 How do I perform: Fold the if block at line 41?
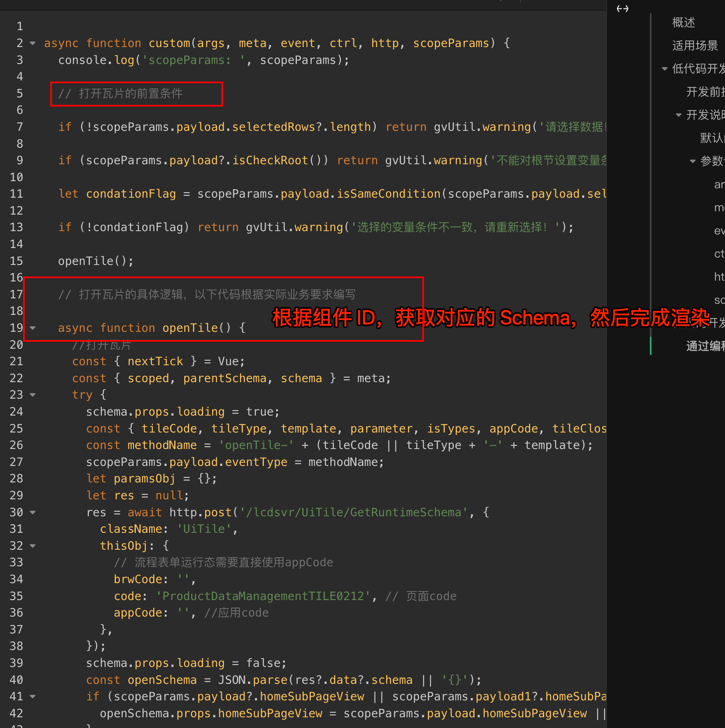pos(33,697)
